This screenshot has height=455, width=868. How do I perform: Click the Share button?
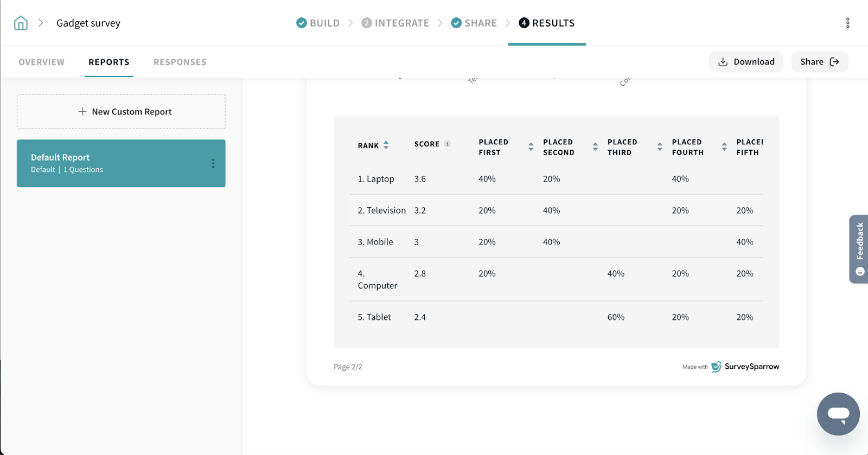[x=819, y=62]
